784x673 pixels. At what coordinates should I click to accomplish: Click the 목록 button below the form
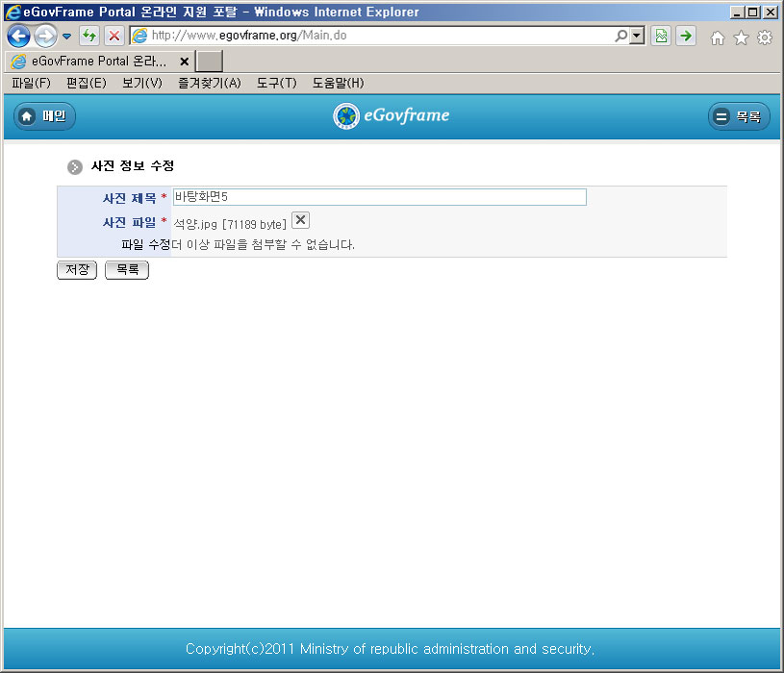click(x=127, y=270)
